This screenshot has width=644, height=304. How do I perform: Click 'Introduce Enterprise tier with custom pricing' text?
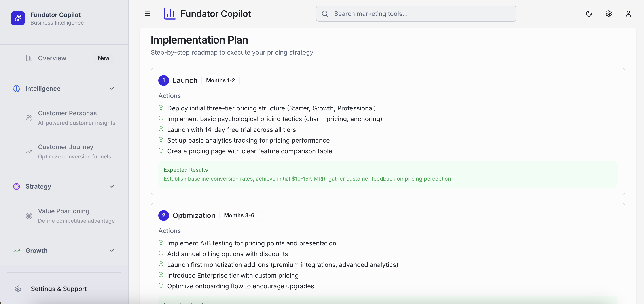click(233, 275)
